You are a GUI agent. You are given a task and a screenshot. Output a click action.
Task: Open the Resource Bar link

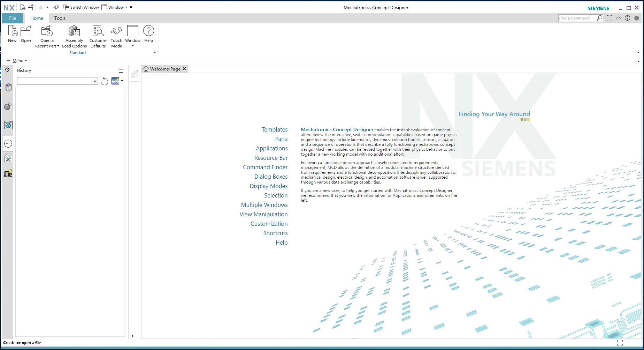pos(271,158)
